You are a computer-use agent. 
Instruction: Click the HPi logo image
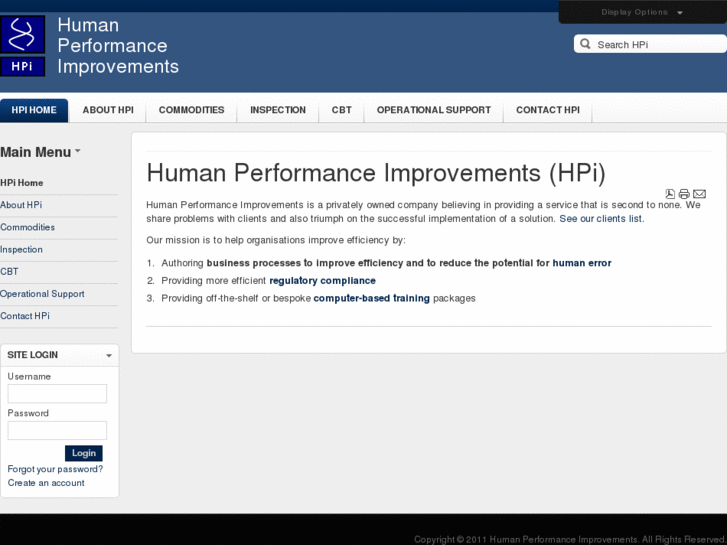[23, 46]
